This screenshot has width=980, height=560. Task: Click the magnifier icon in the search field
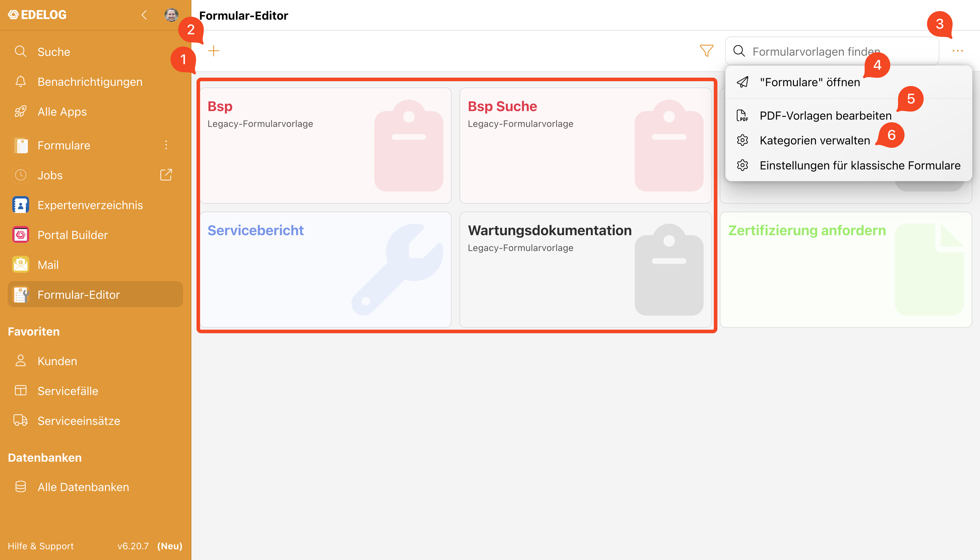pyautogui.click(x=739, y=51)
